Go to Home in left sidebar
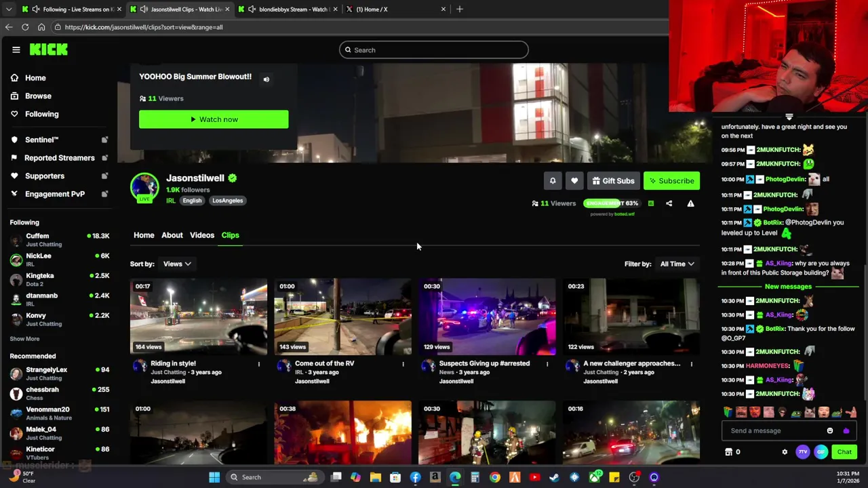The height and width of the screenshot is (488, 868). pyautogui.click(x=35, y=78)
